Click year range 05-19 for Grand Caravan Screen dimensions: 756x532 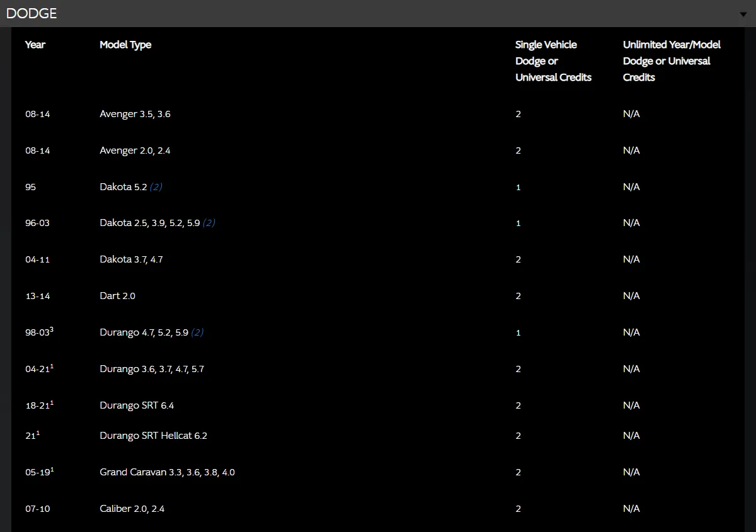coord(39,472)
